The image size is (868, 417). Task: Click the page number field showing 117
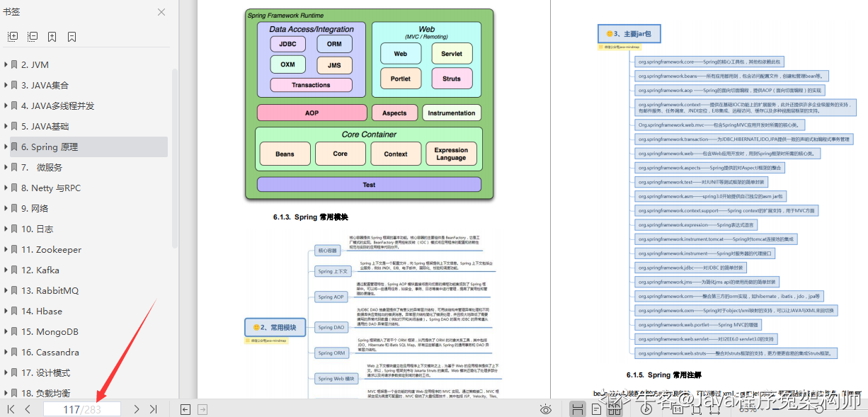(x=81, y=409)
